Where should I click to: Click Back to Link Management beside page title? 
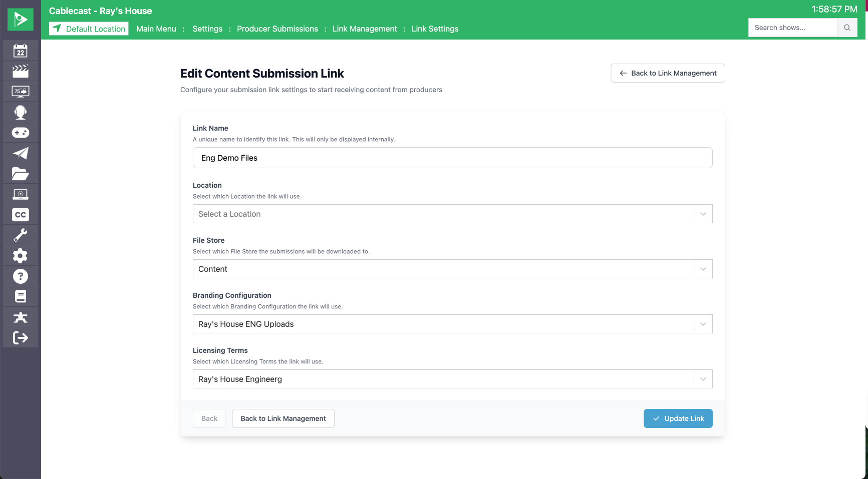click(668, 73)
